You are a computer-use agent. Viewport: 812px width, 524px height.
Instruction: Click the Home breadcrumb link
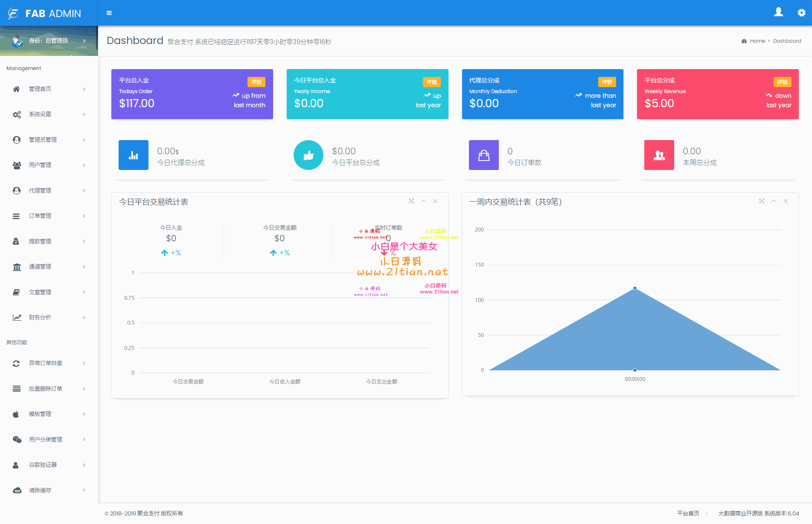(757, 41)
